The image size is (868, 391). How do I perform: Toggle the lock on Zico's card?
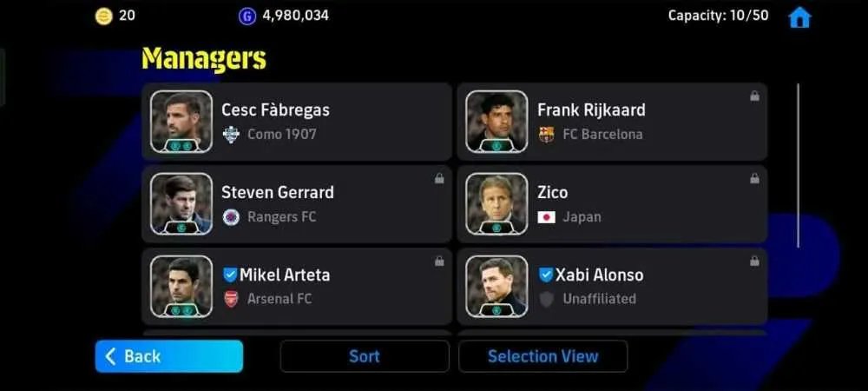coord(754,178)
